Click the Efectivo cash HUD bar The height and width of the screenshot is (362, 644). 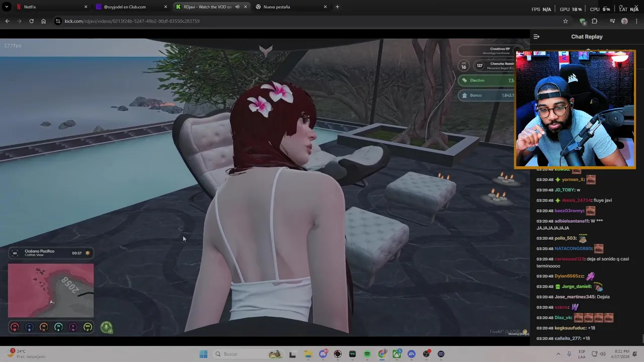tap(487, 80)
